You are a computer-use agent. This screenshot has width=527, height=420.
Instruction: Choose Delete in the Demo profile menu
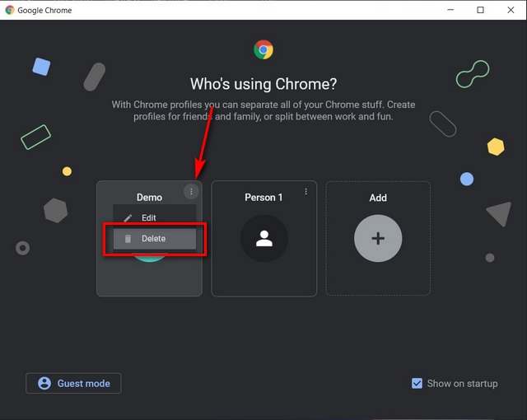click(x=154, y=239)
